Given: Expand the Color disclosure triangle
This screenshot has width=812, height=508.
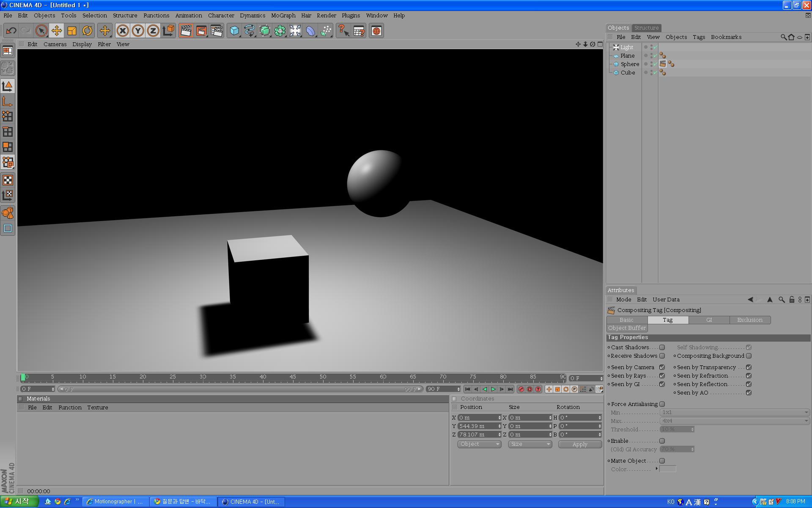Looking at the screenshot, I should [x=656, y=469].
